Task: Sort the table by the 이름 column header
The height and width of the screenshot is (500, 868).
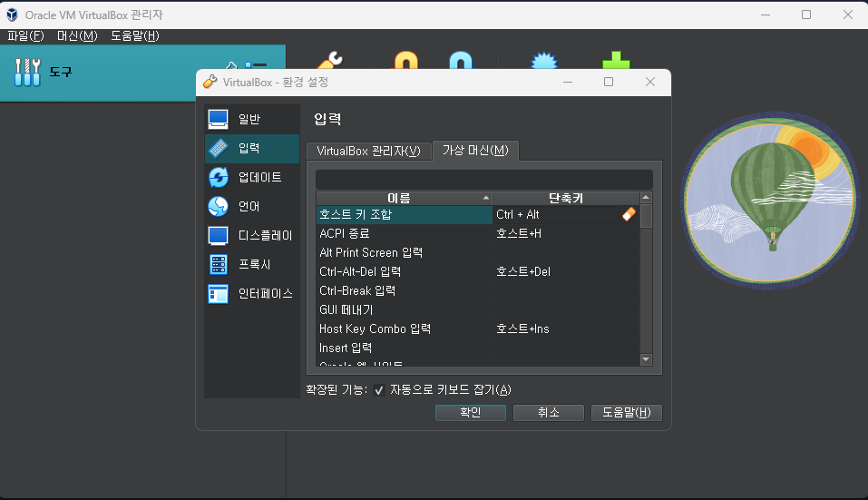Action: 405,198
